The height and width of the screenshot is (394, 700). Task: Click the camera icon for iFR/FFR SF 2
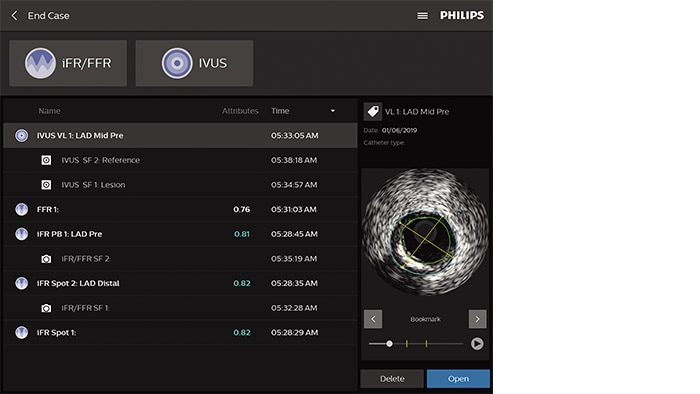(x=46, y=259)
